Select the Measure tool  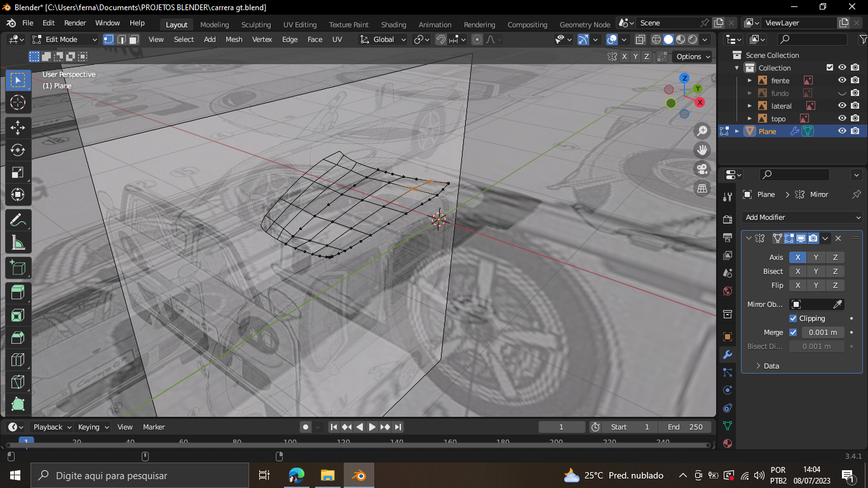point(18,243)
